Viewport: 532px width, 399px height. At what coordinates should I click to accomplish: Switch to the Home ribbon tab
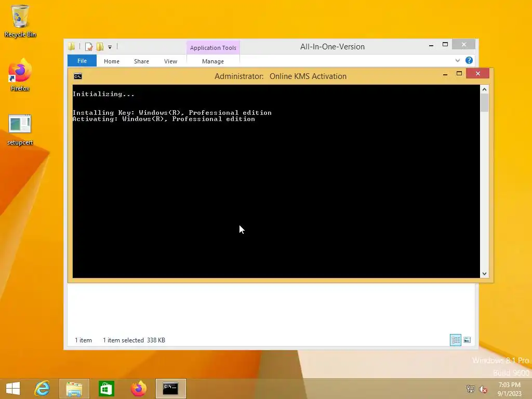tap(112, 61)
